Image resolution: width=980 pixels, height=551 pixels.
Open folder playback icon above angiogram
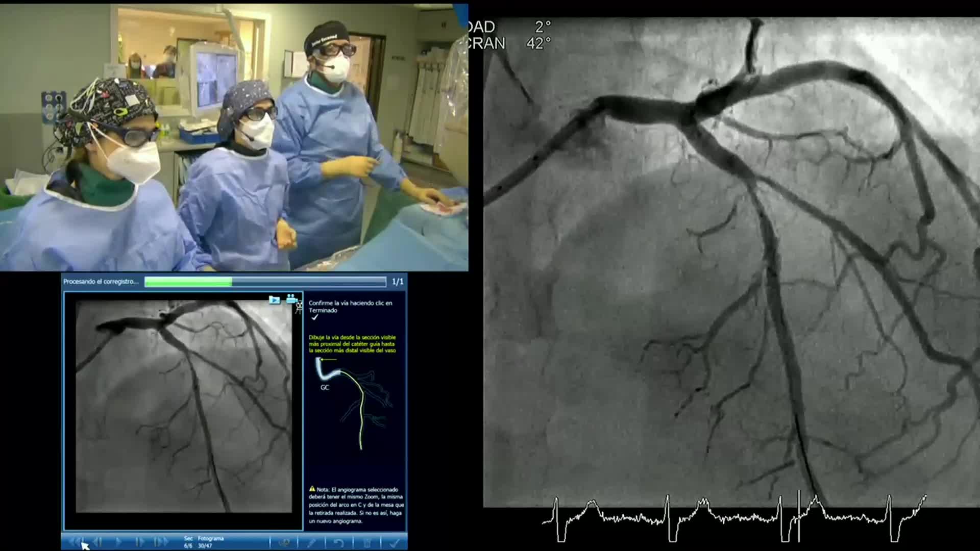point(275,299)
